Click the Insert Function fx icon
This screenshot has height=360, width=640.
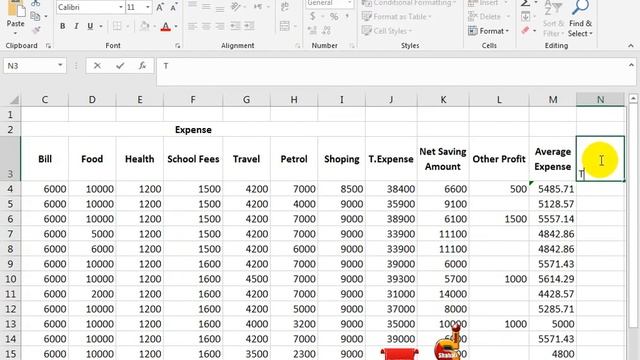coord(142,66)
